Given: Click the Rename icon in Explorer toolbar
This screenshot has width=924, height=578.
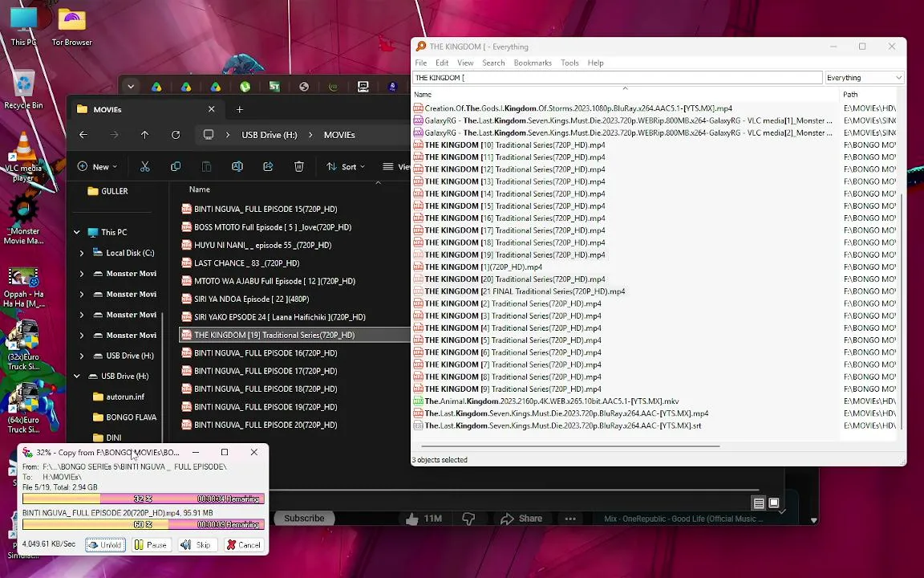Looking at the screenshot, I should [237, 167].
